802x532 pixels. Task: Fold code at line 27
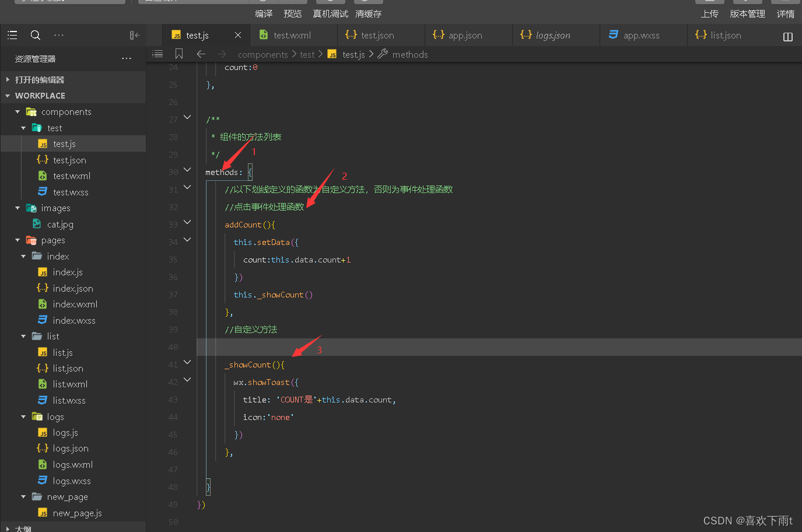(x=187, y=117)
